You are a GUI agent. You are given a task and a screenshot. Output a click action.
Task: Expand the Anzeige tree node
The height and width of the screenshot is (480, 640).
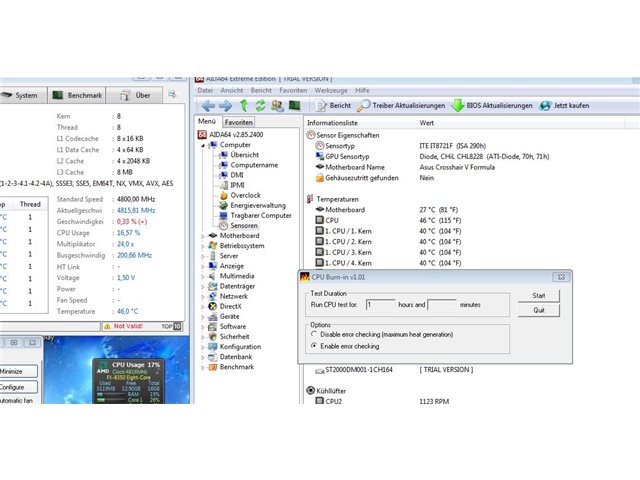pos(203,266)
